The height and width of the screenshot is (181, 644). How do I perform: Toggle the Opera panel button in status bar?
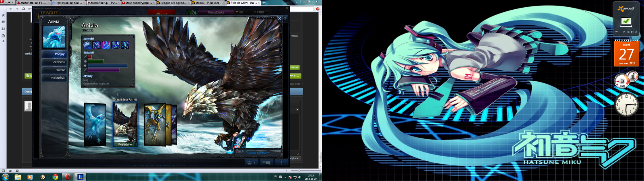click(x=3, y=171)
